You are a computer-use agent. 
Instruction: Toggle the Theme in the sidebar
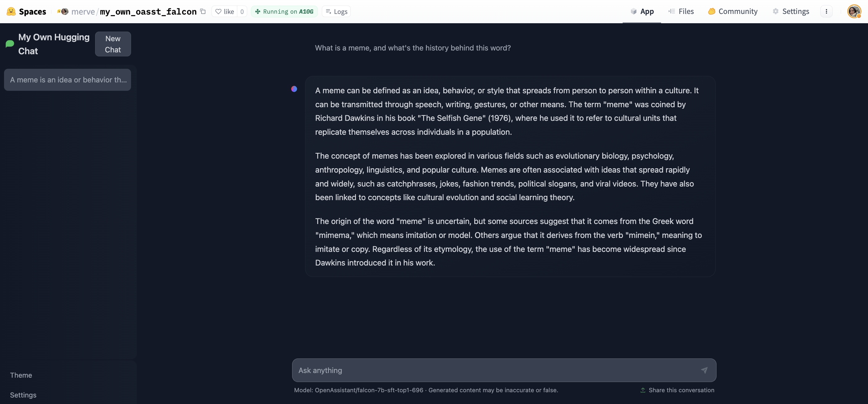(21, 375)
